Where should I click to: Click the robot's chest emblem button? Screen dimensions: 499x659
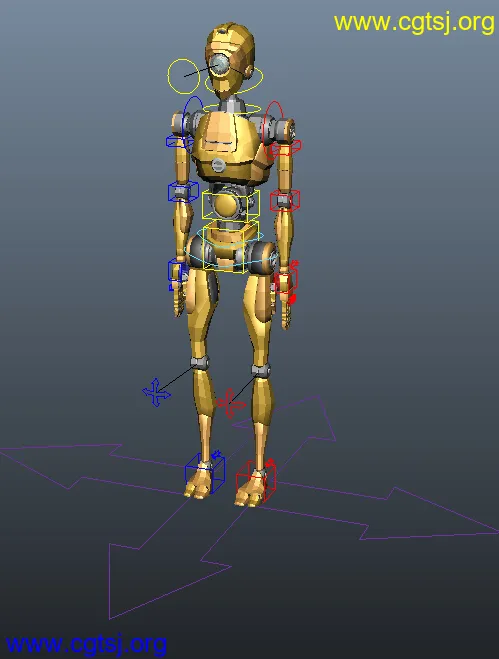pyautogui.click(x=219, y=165)
